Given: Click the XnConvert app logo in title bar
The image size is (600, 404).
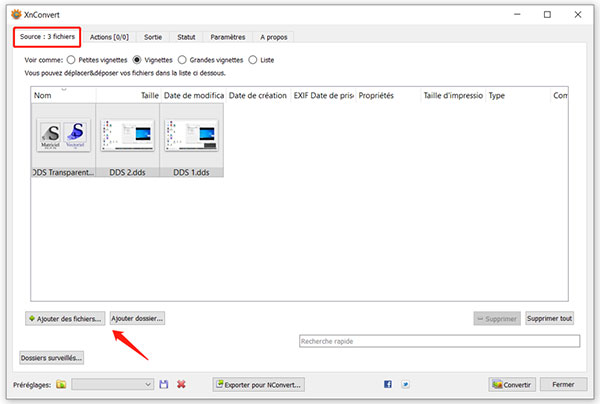Looking at the screenshot, I should [16, 15].
